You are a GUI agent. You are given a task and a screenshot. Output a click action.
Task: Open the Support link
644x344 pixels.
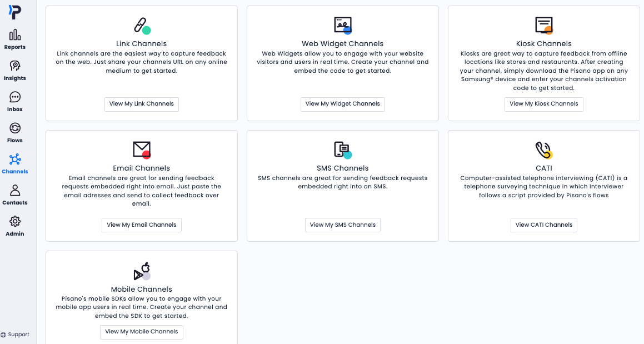(16, 335)
